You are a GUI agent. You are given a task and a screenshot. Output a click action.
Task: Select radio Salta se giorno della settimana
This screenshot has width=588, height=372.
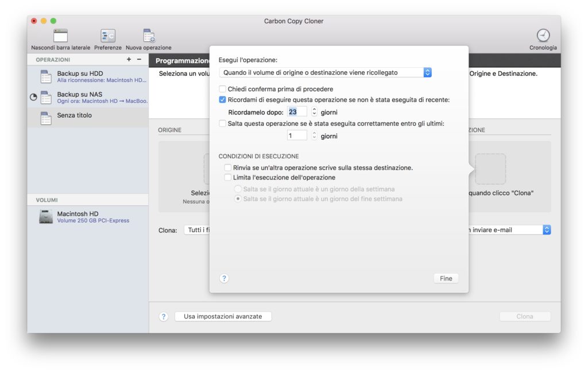pos(238,189)
